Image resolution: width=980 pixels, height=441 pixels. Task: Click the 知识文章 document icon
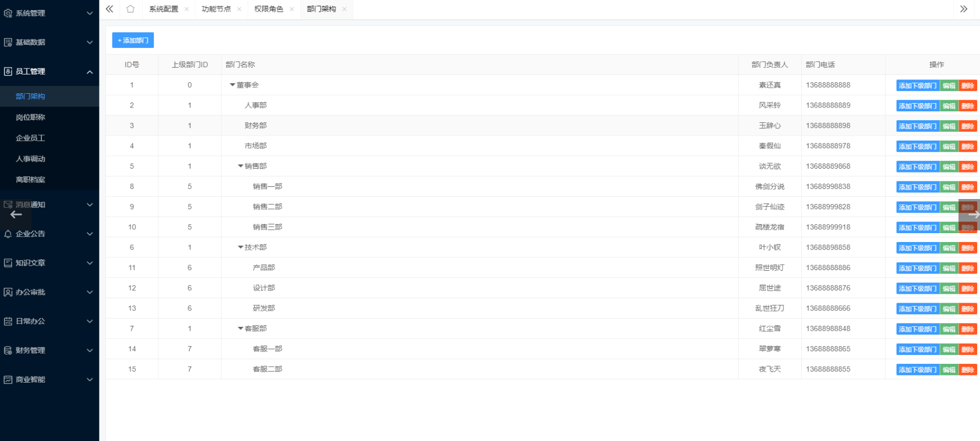[x=8, y=263]
